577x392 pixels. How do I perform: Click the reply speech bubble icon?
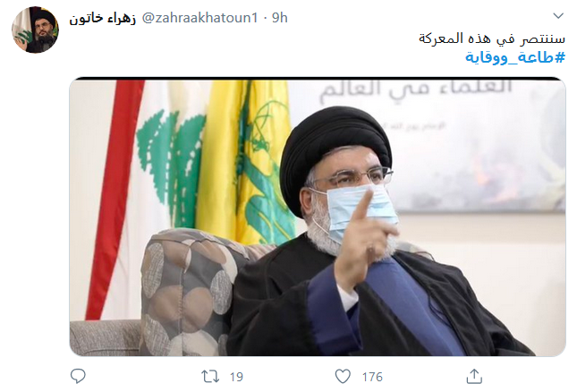coord(78,376)
